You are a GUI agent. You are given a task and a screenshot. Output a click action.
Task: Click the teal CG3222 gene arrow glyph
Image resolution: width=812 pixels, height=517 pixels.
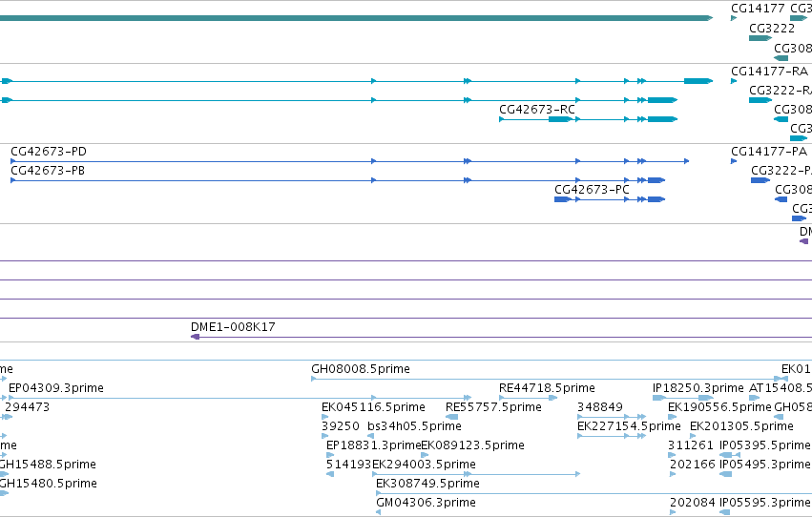pyautogui.click(x=760, y=38)
